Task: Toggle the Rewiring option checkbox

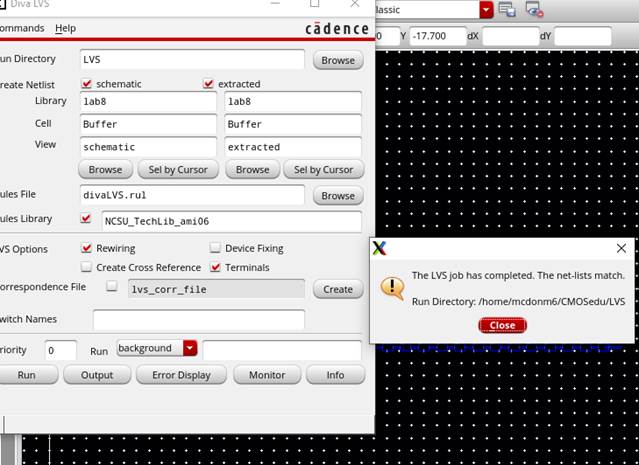Action: [86, 248]
